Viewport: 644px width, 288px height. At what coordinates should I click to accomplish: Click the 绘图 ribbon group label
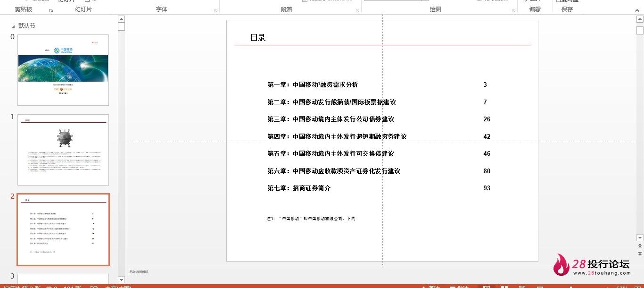coord(436,9)
